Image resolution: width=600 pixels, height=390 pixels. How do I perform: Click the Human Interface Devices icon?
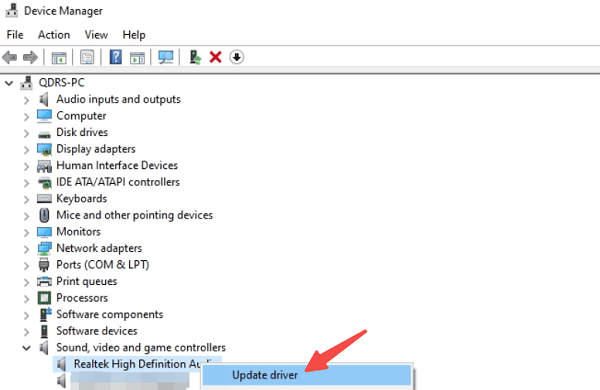pyautogui.click(x=44, y=166)
